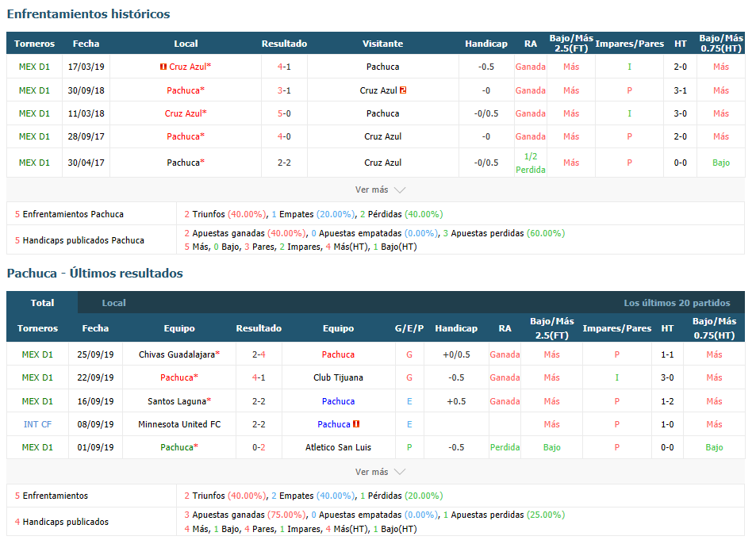Image resolution: width=756 pixels, height=540 pixels.
Task: Click the E result cell for 08/09/19 match
Action: 409,424
